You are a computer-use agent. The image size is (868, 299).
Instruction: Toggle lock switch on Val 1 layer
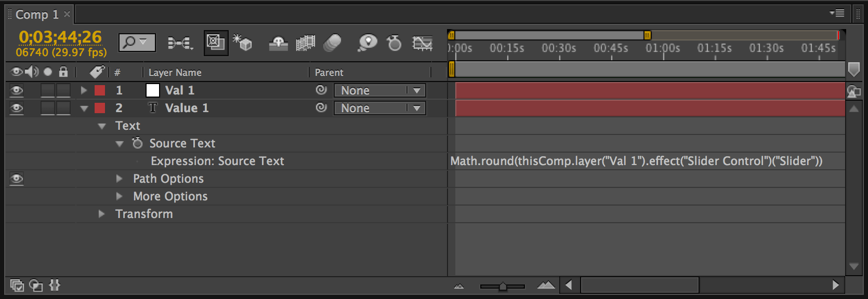(63, 90)
